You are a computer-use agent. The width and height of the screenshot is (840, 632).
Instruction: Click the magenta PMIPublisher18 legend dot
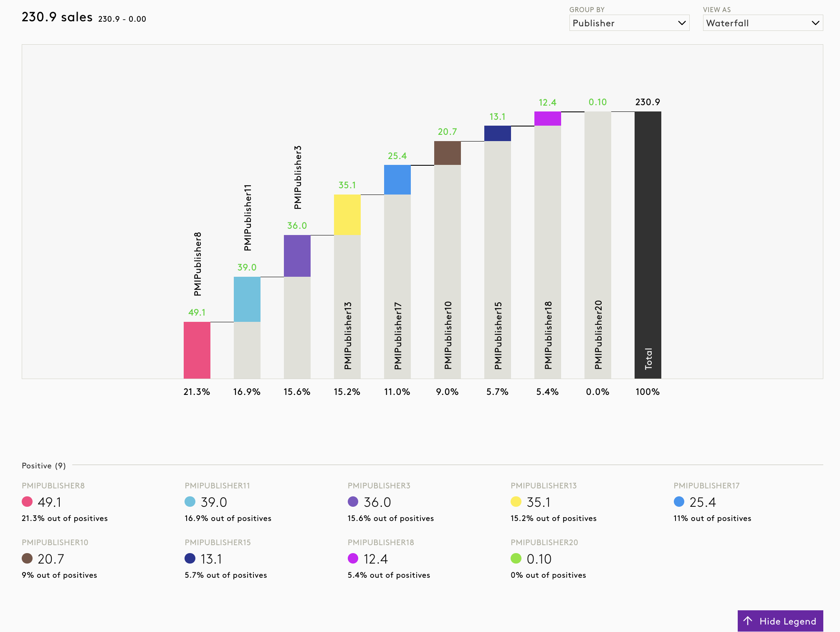[353, 559]
